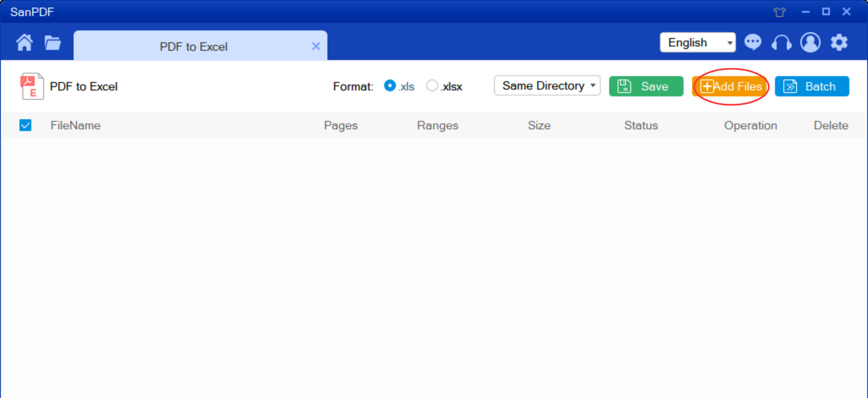The image size is (868, 398).
Task: Click the Add Files button
Action: (730, 86)
